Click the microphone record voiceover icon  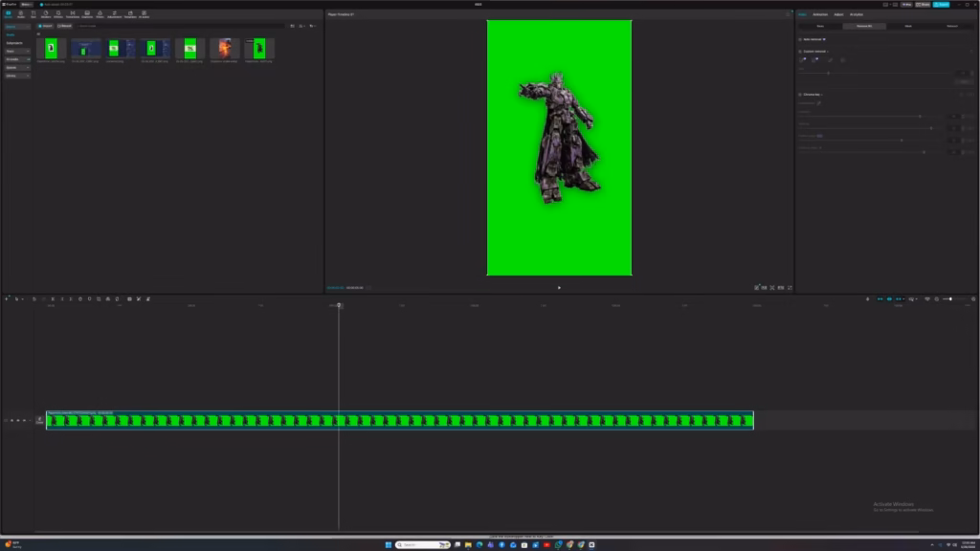click(867, 299)
